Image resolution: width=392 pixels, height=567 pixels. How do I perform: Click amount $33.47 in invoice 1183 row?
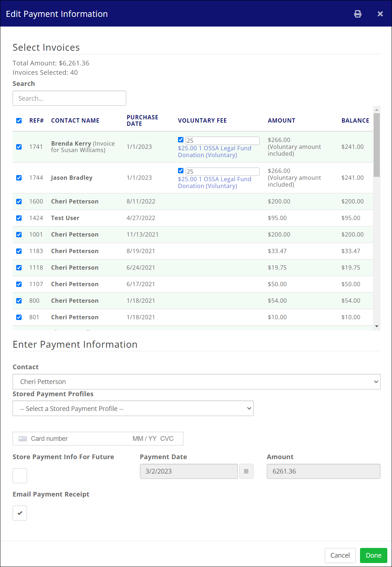tap(277, 251)
